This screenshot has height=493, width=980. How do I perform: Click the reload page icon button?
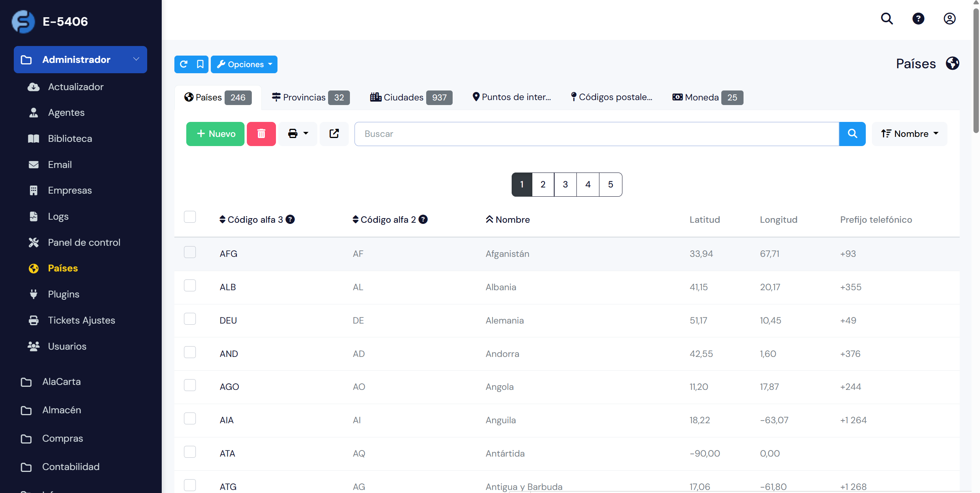(184, 64)
